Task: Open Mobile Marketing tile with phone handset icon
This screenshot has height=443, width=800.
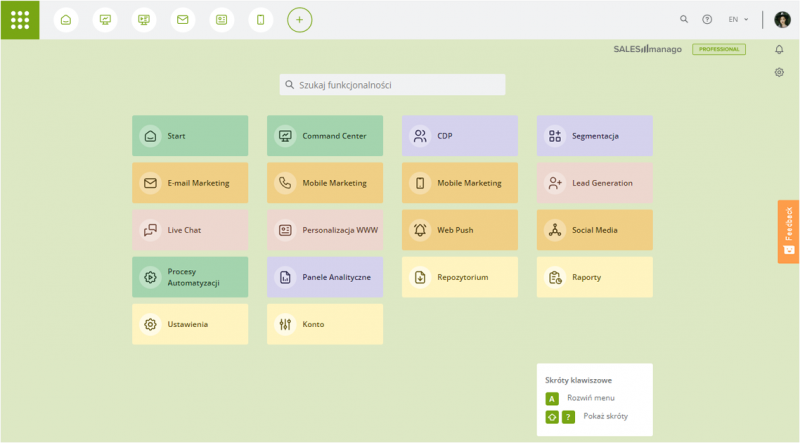Action: (325, 183)
